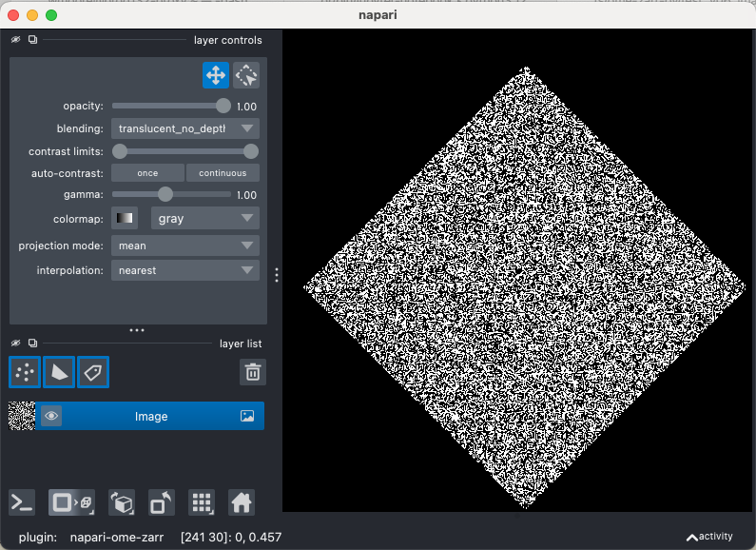Screen dimensions: 756x550
Task: Delete selected layer with trash icon
Action: click(x=253, y=372)
